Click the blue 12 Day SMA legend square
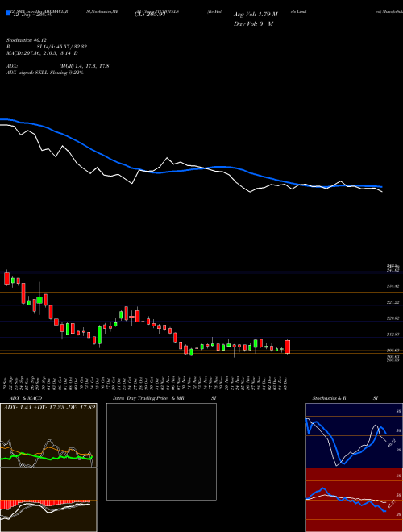This screenshot has width=403, height=532. (8, 13)
